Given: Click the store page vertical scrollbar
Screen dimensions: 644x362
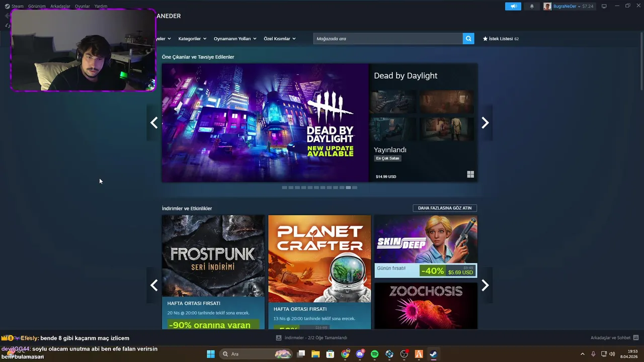Looking at the screenshot, I should [x=641, y=60].
